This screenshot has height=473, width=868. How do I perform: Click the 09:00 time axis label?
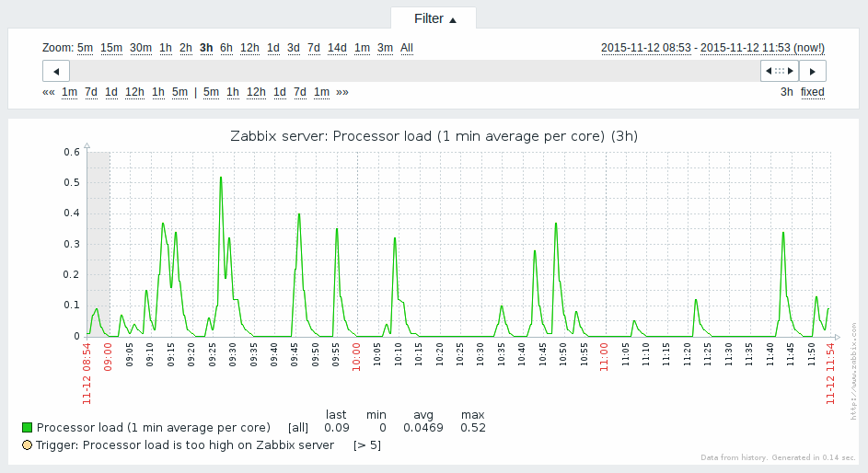(x=108, y=357)
